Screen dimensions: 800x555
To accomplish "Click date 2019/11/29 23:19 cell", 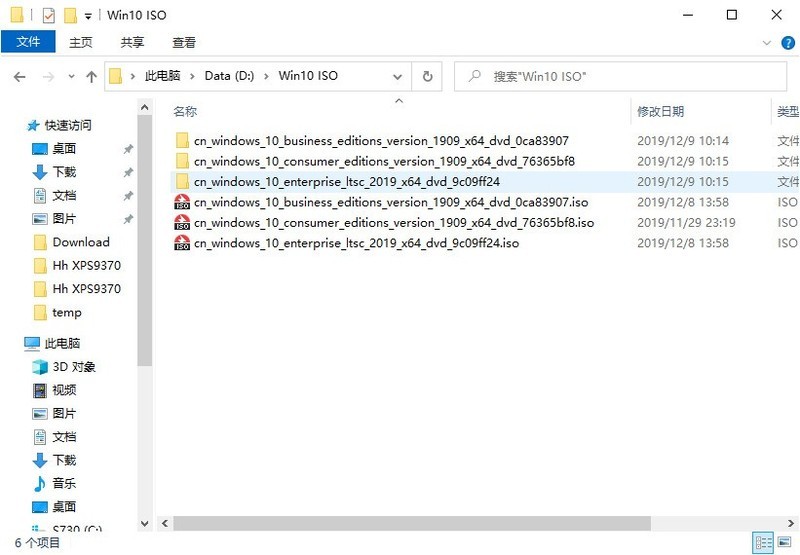I will [x=686, y=222].
